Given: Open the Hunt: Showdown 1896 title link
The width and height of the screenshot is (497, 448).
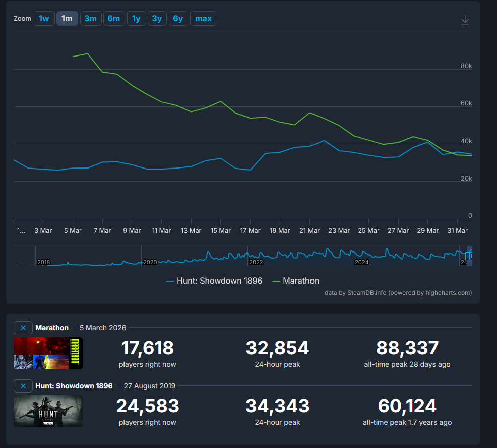Looking at the screenshot, I should [74, 386].
